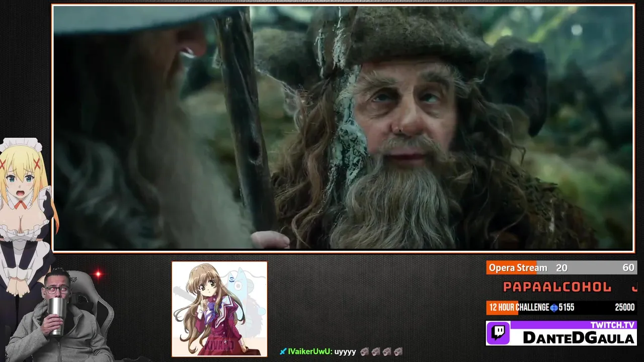This screenshot has width=644, height=362.
Task: Click the 5155 challenge points value
Action: point(567,308)
